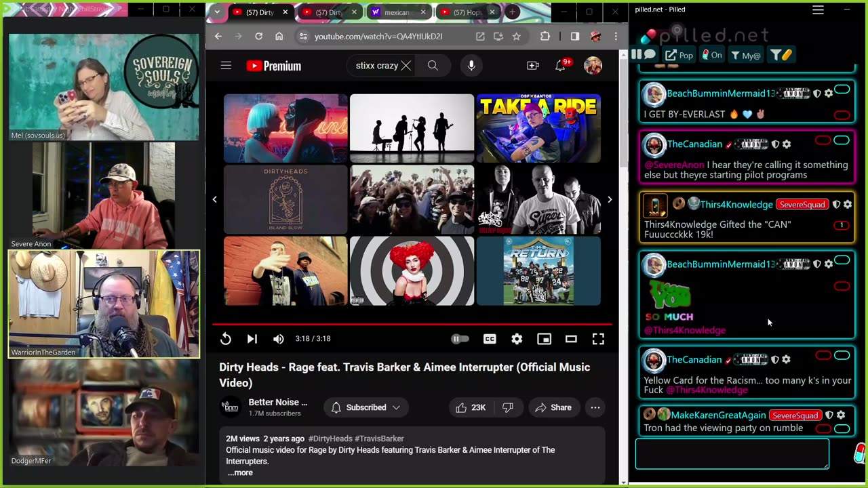Open more actions for the video
Viewport: 868px width, 488px height.
coord(595,407)
